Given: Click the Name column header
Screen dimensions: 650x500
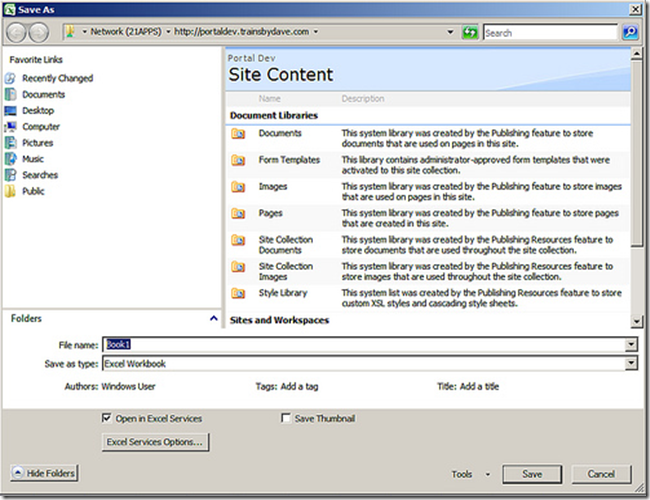Looking at the screenshot, I should 269,99.
